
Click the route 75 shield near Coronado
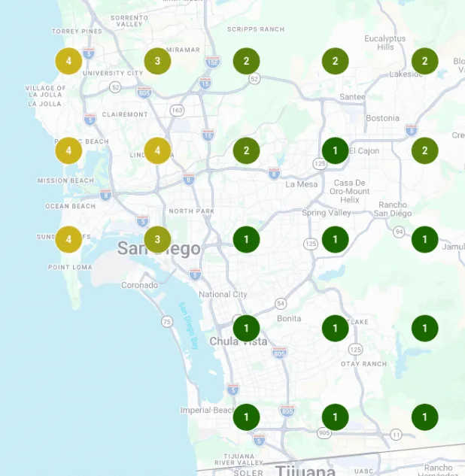(167, 322)
